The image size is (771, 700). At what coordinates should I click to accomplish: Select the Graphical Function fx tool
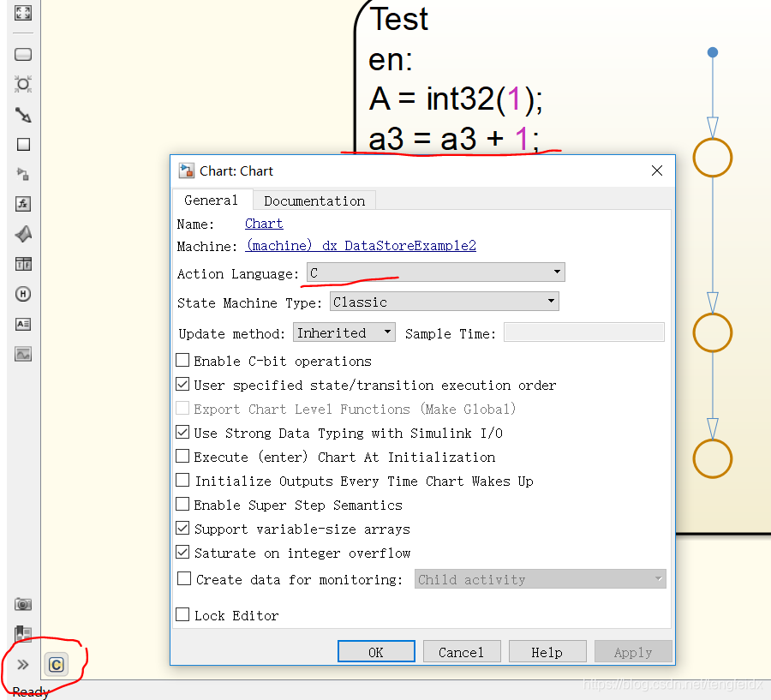pos(23,204)
